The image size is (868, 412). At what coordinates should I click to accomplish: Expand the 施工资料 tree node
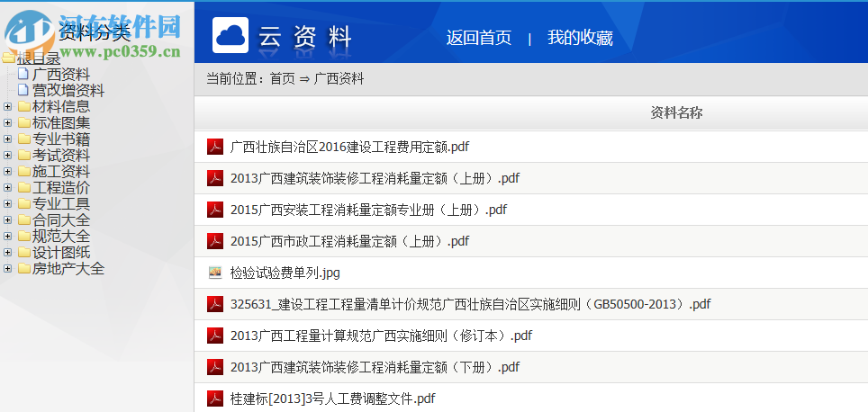click(x=8, y=172)
